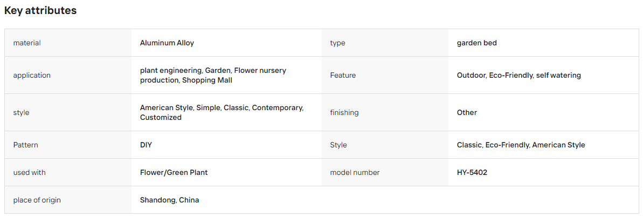Click the material label cell
The width and height of the screenshot is (644, 216).
68,43
